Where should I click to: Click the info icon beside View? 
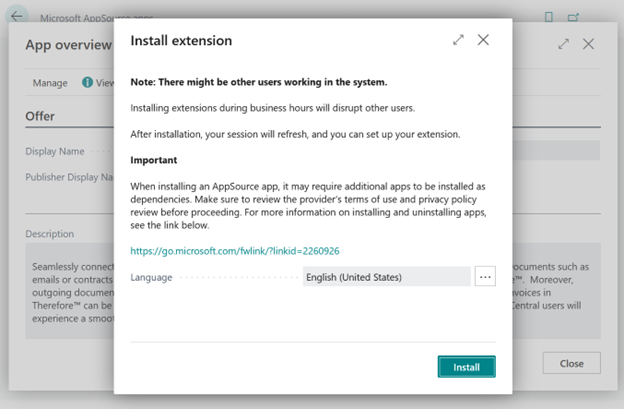click(x=87, y=83)
